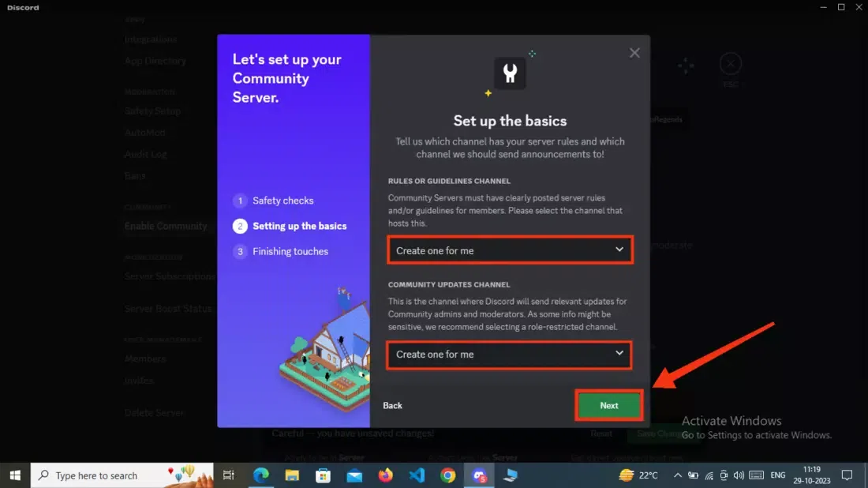Expand the Rules or Guidelines channel dropdown
868x488 pixels.
(510, 250)
